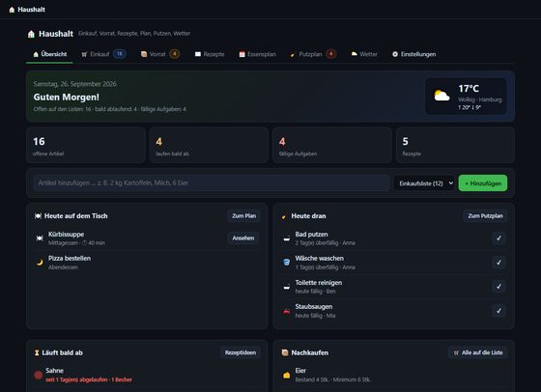
Task: Go to the Rezepte tab
Action: pos(210,54)
